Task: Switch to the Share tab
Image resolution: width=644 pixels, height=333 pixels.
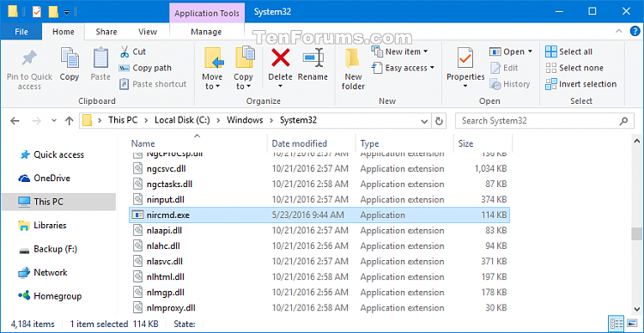Action: point(106,32)
